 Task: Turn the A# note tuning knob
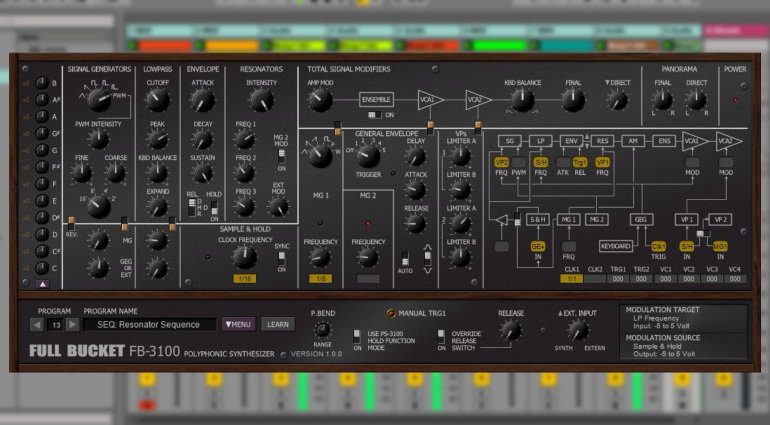point(42,100)
